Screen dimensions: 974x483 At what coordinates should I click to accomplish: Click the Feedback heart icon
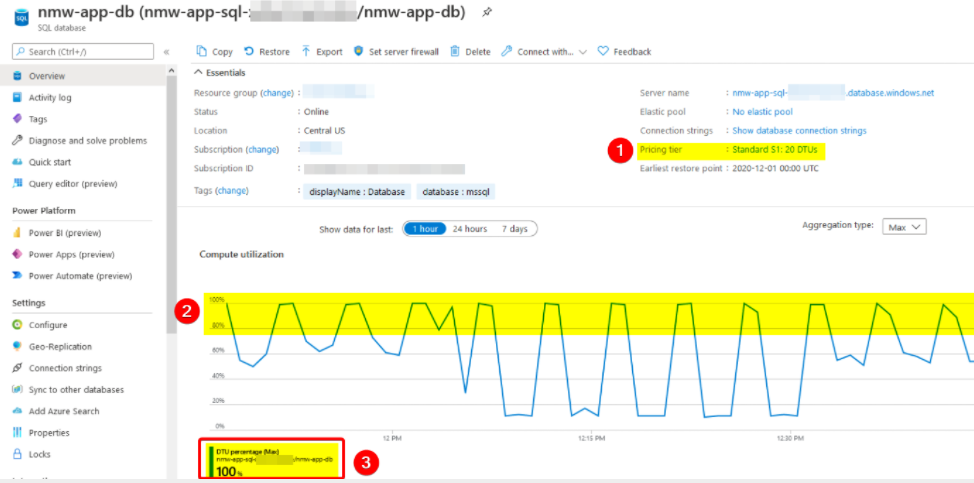(x=603, y=52)
